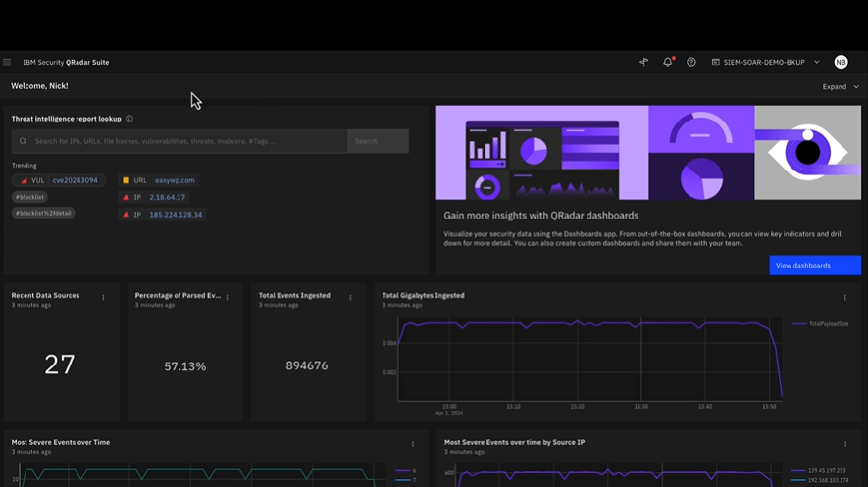
Task: Expand the welcome banner via Expand
Action: point(841,87)
